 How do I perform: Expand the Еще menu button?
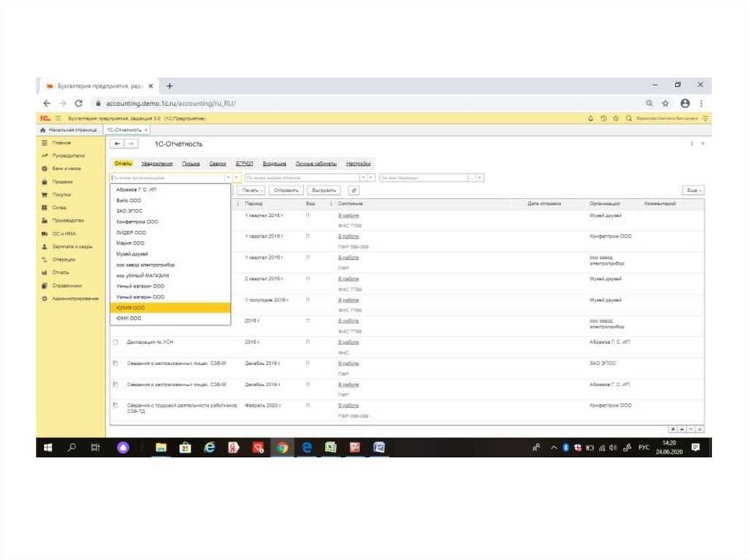[x=692, y=190]
